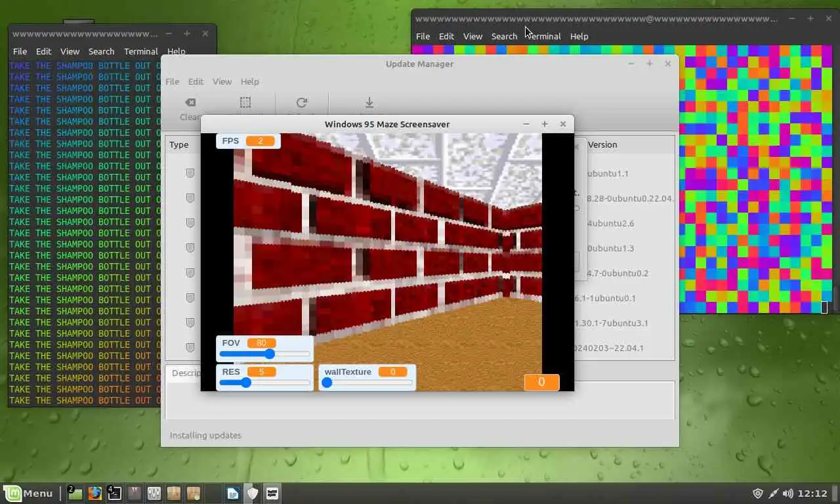Open File menu in Update Manager

(x=172, y=81)
